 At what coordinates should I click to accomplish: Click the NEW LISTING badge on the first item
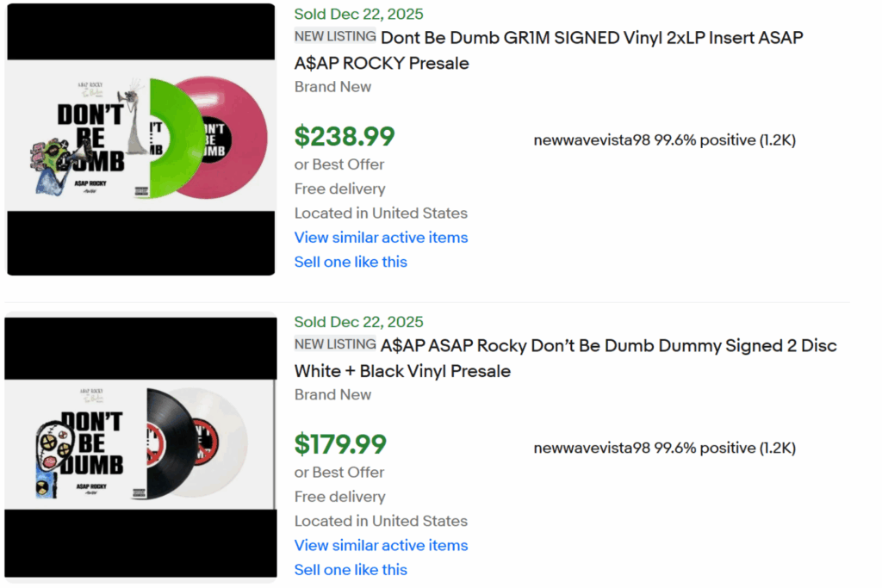pos(335,36)
